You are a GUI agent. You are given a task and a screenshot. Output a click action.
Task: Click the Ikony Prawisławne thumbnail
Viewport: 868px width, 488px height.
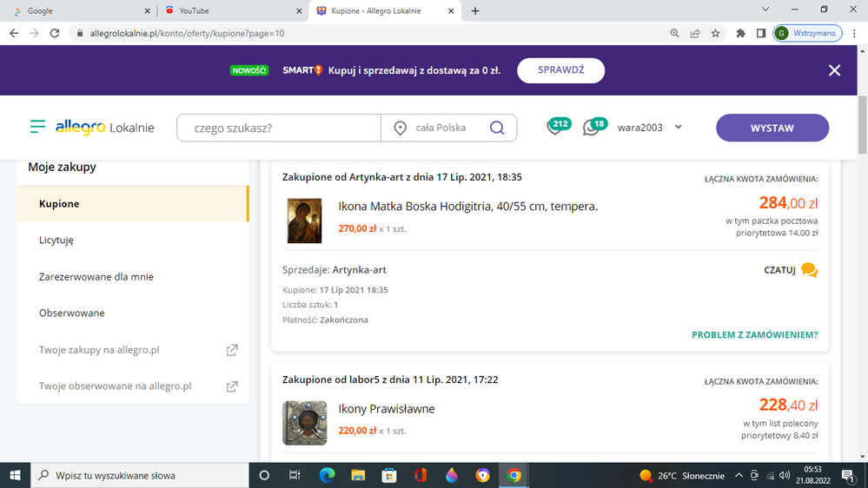pyautogui.click(x=304, y=423)
